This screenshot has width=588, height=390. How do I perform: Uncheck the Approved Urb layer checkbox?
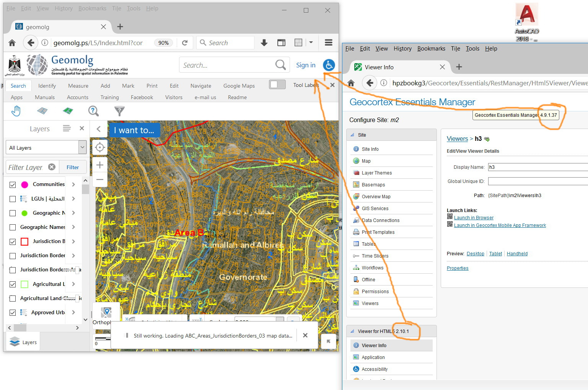click(13, 313)
